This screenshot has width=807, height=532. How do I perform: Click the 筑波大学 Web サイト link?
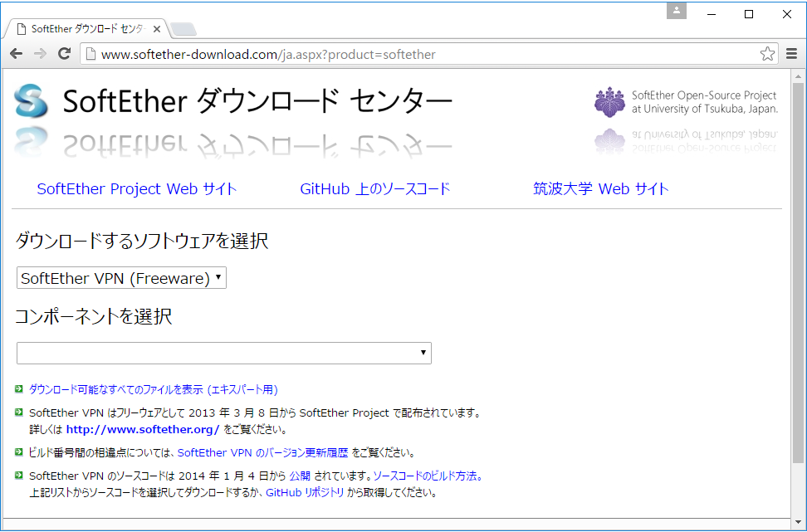599,188
